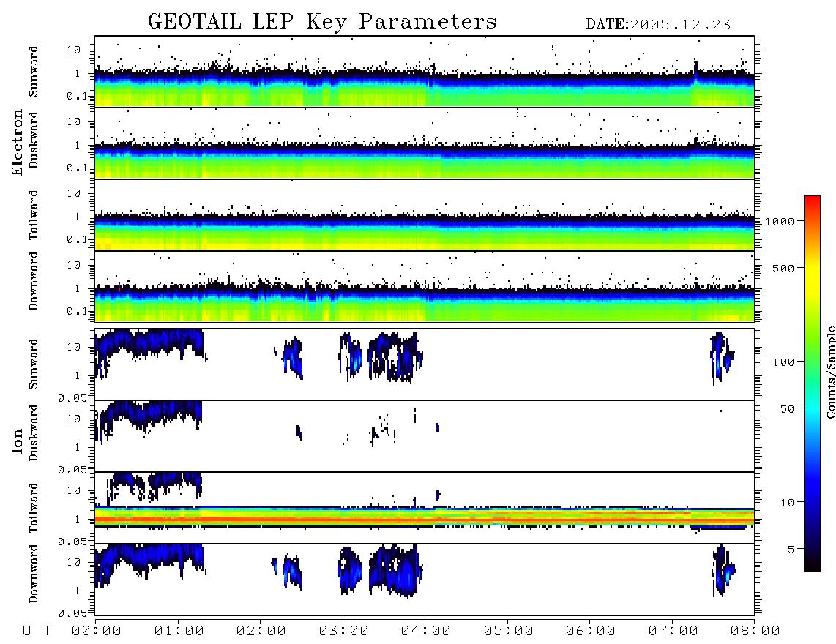Click the Electron Sunward spectrogram panel
The image size is (836, 644).
(425, 72)
